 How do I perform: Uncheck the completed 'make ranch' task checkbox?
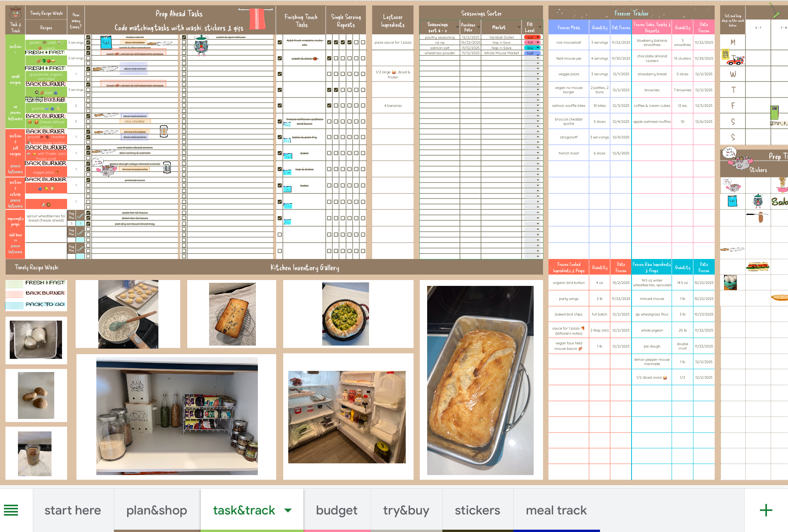click(89, 37)
